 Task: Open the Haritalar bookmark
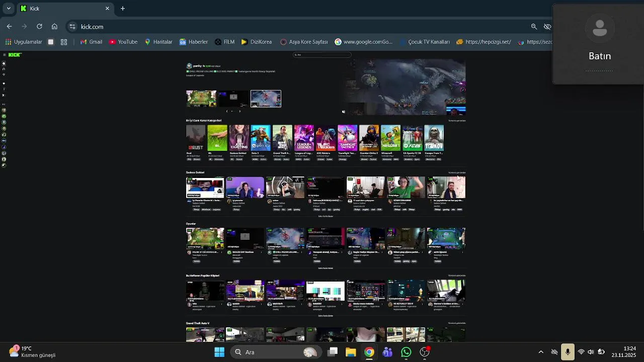[158, 42]
